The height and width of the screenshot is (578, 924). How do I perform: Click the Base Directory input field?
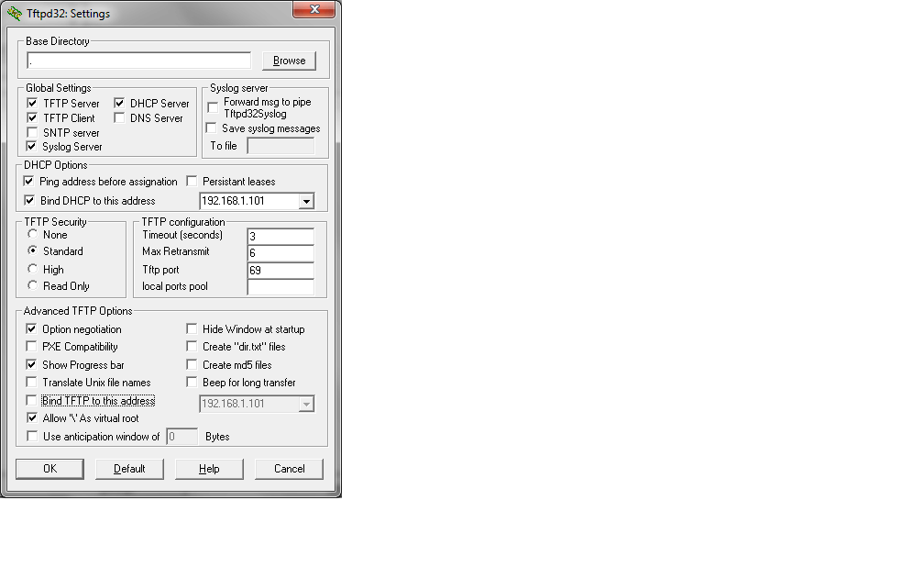coord(139,61)
